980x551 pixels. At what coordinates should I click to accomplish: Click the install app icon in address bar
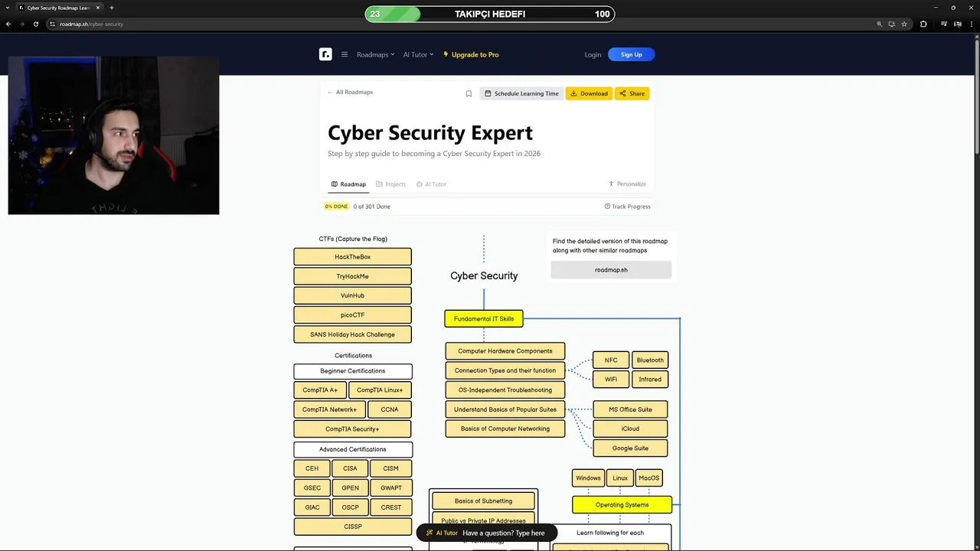pyautogui.click(x=892, y=24)
